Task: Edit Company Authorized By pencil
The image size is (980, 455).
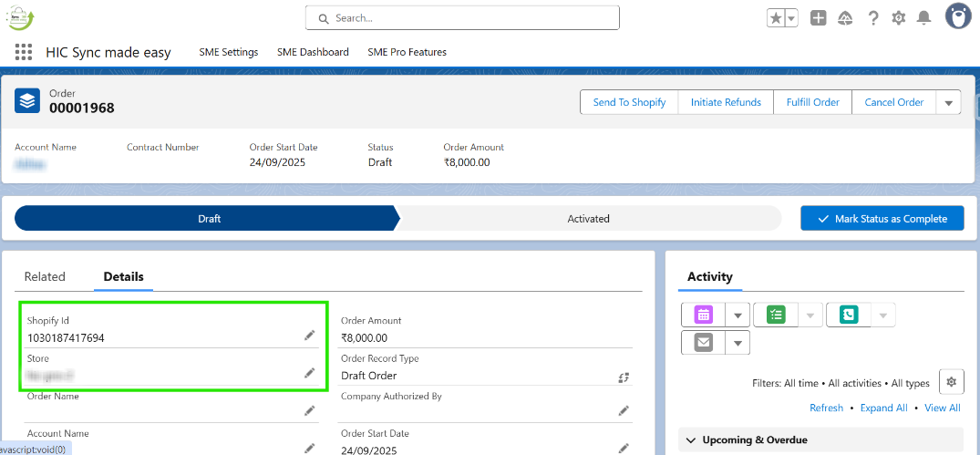Action: (x=624, y=410)
